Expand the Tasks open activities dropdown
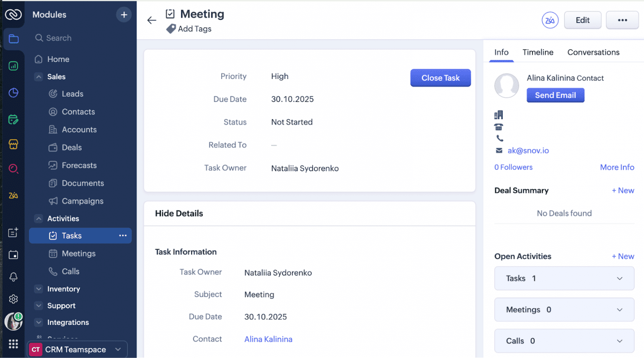The image size is (644, 358). [x=619, y=279]
